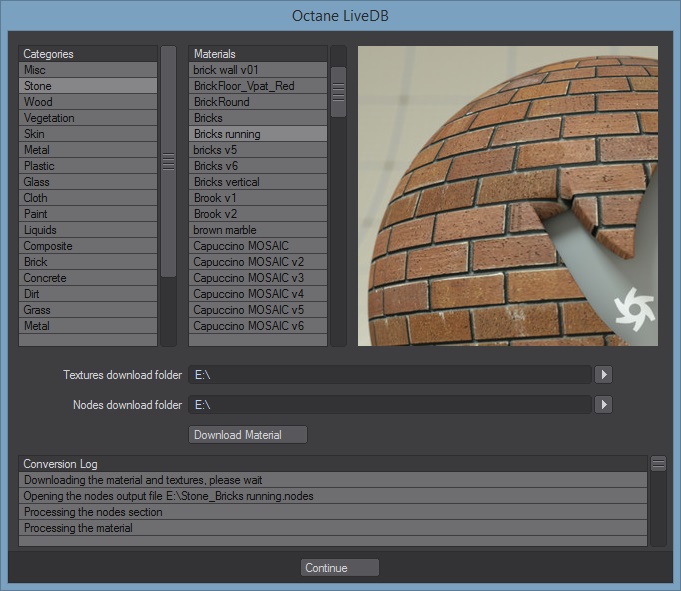Open the Textures download folder browse arrow
The height and width of the screenshot is (591, 681).
[603, 375]
